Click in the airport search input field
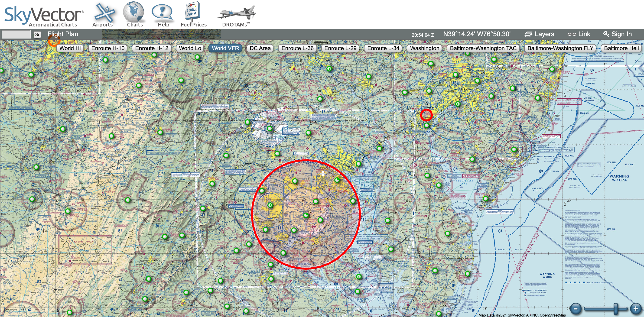Viewport: 644px width, 317px height. pos(16,35)
